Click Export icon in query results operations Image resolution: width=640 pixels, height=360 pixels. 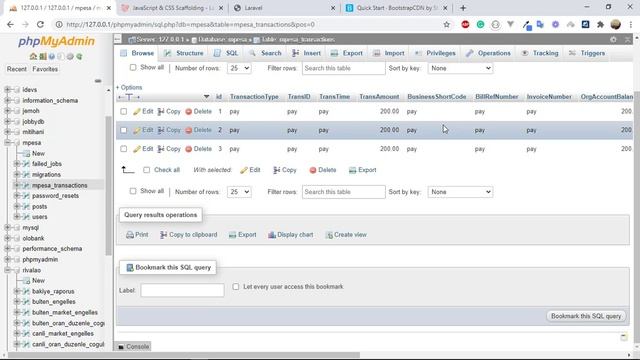(232, 235)
